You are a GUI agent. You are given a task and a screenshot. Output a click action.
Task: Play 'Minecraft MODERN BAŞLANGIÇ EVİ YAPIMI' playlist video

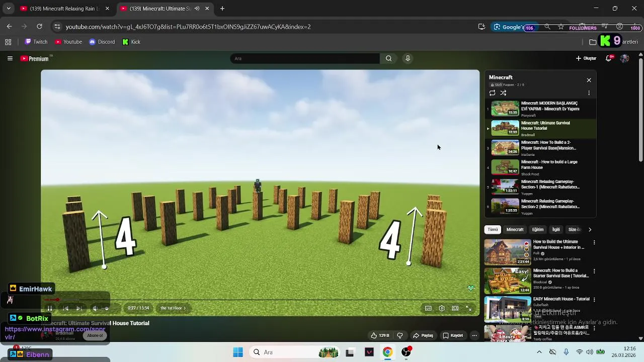pos(541,109)
